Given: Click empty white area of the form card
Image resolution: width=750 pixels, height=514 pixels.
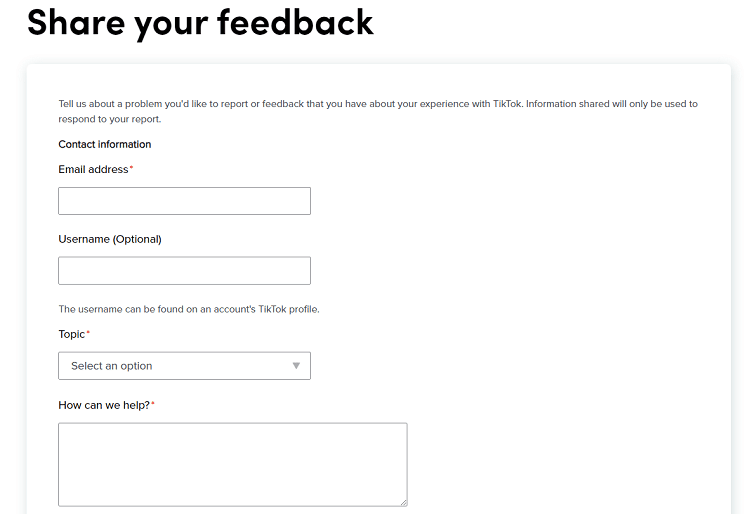Looking at the screenshot, I should click(560, 300).
